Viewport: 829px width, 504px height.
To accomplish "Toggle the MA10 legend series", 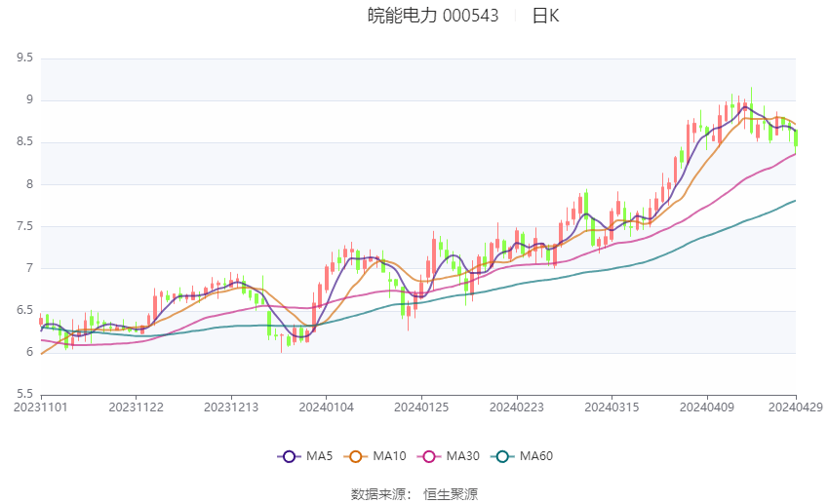I will pos(375,456).
